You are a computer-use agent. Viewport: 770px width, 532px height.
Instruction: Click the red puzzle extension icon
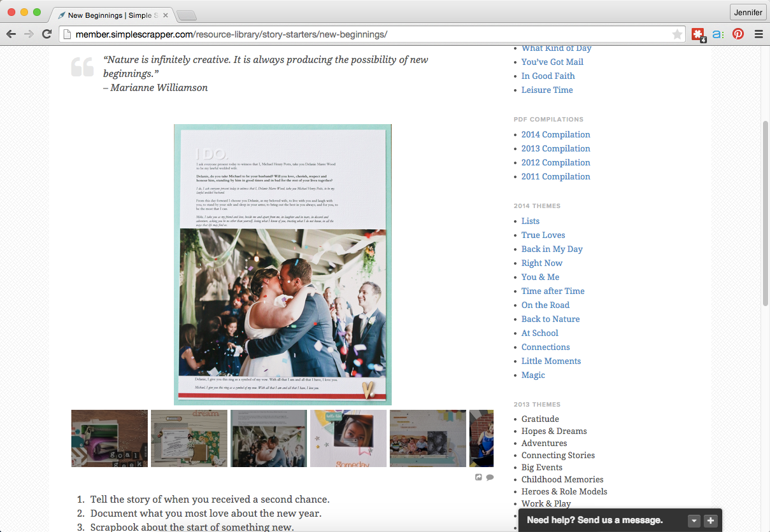click(698, 34)
